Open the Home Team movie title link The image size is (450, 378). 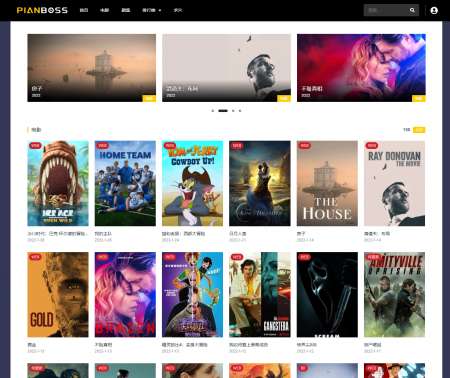(x=103, y=234)
